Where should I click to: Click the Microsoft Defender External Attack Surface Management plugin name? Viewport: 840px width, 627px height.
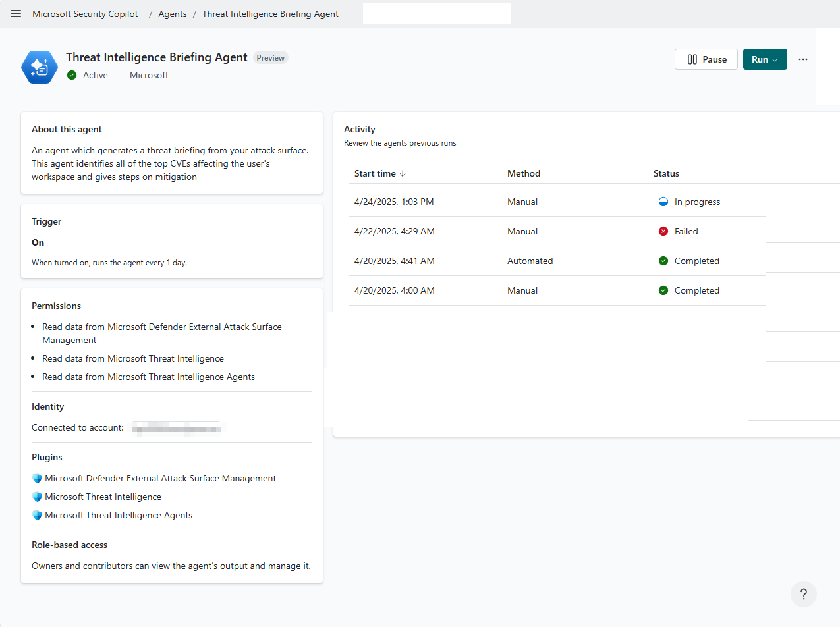tap(161, 479)
